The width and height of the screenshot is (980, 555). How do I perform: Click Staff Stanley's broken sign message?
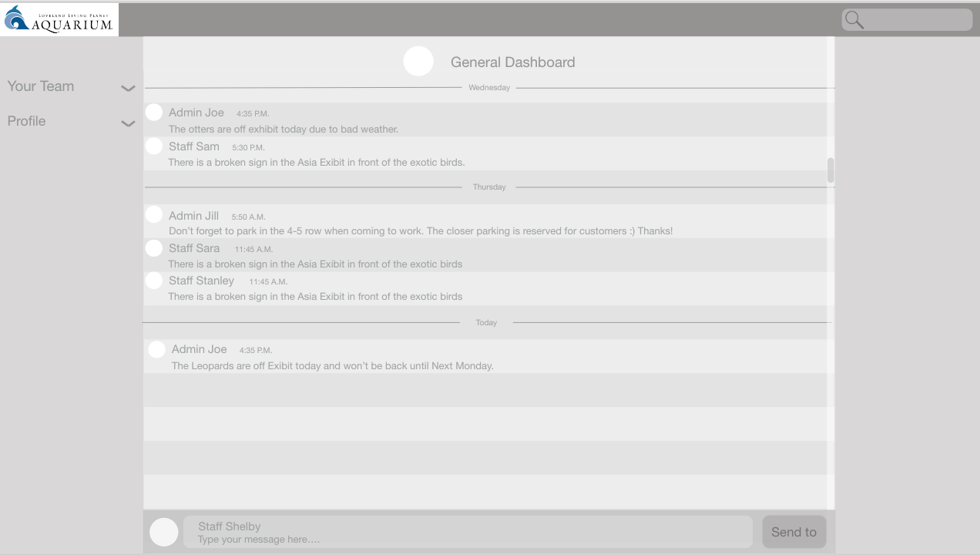coord(315,297)
